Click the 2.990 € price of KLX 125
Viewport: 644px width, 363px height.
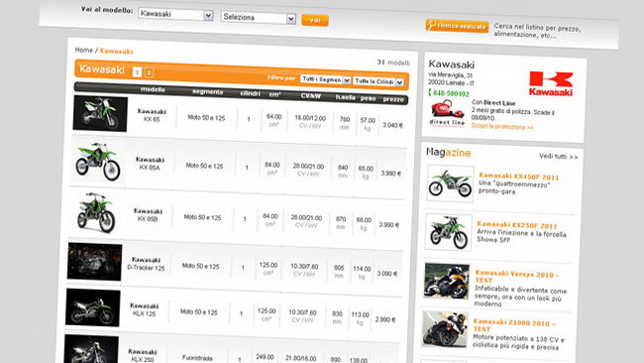click(384, 319)
